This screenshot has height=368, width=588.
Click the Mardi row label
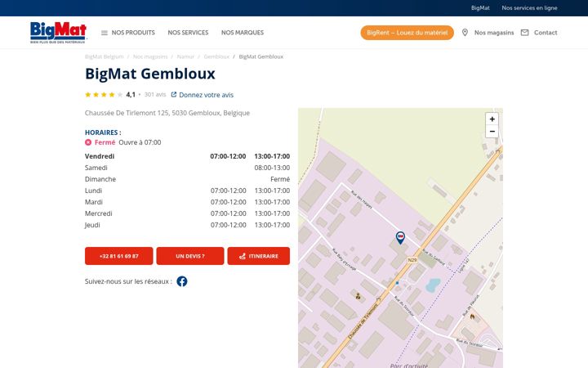[x=93, y=202]
